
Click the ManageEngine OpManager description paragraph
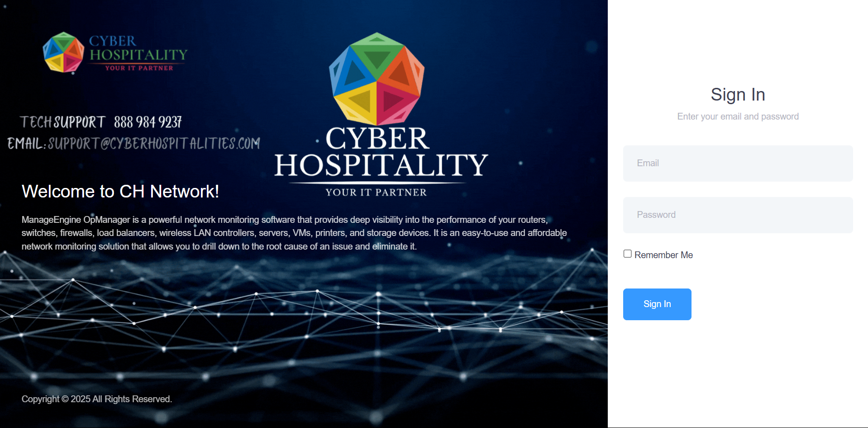pyautogui.click(x=294, y=233)
